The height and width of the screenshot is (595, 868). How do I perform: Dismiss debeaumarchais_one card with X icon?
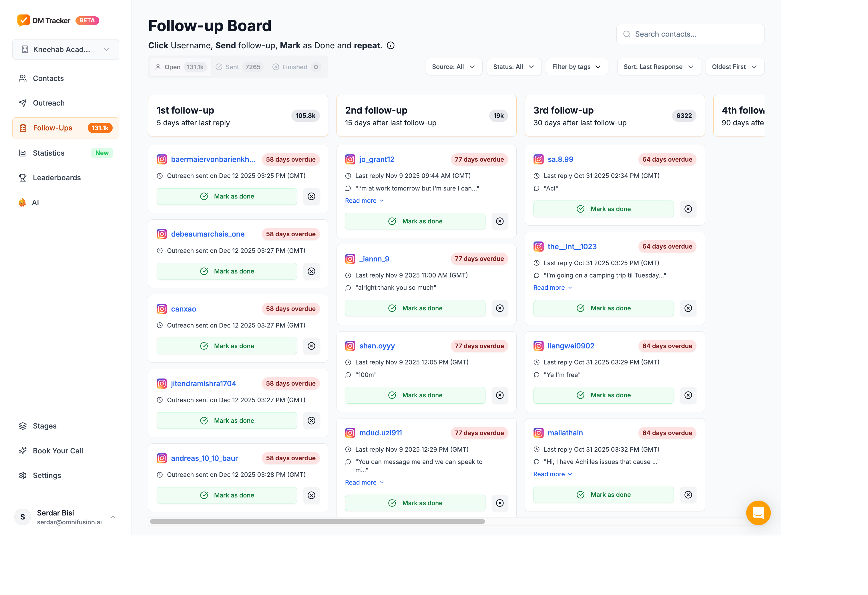(312, 271)
